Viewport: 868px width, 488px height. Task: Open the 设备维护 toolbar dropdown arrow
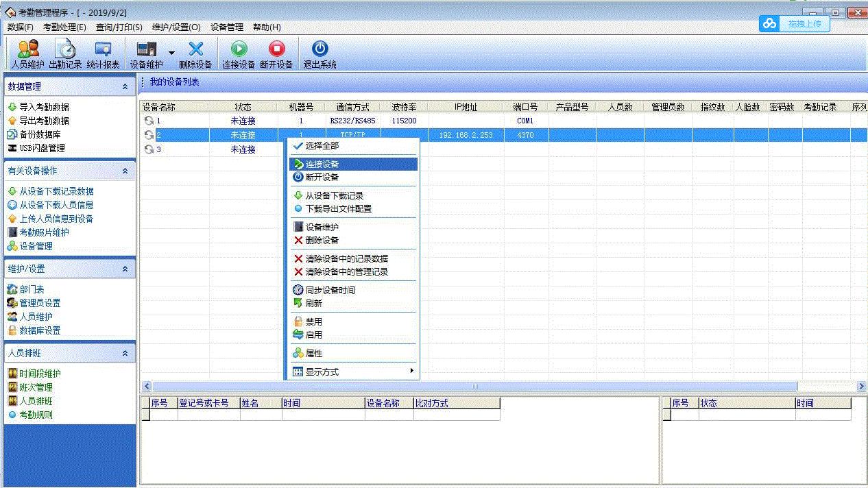[x=171, y=54]
